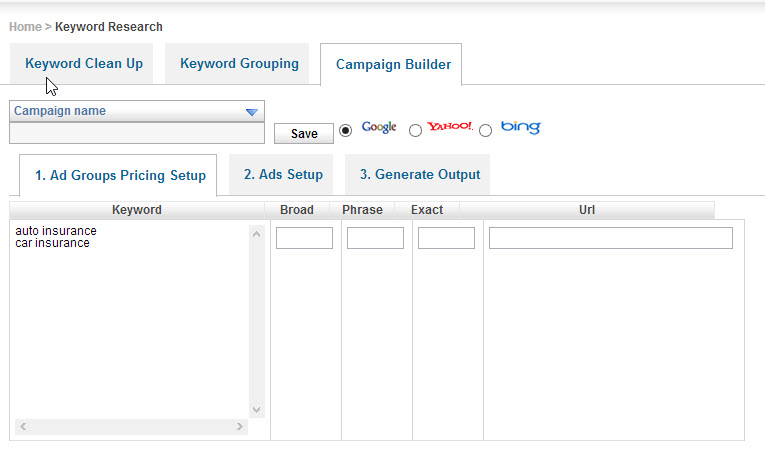
Task: Go to the 2. Ads Setup tab
Action: click(281, 175)
